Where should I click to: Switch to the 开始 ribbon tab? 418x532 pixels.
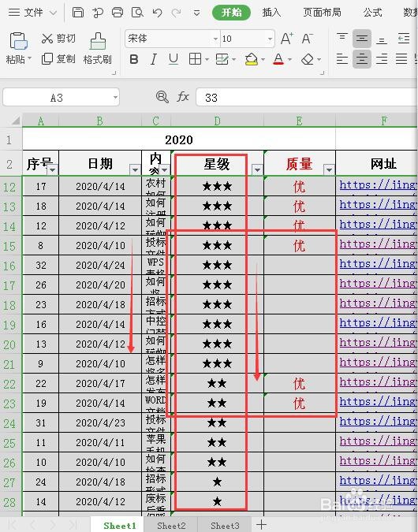pyautogui.click(x=232, y=13)
